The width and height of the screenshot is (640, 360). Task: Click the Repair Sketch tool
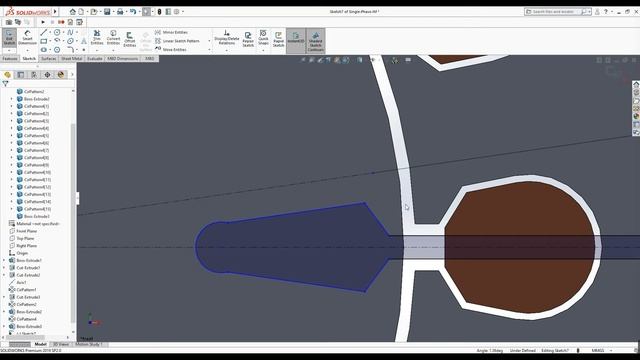click(x=248, y=40)
